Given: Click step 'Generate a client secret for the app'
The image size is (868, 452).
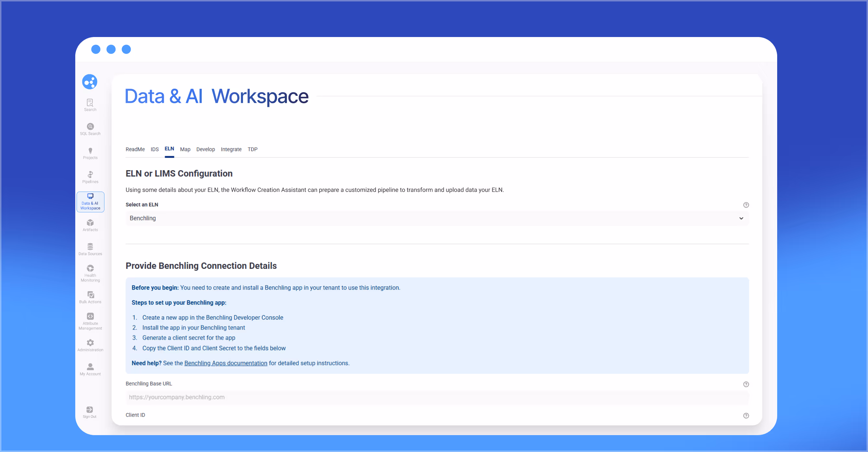Looking at the screenshot, I should [189, 338].
